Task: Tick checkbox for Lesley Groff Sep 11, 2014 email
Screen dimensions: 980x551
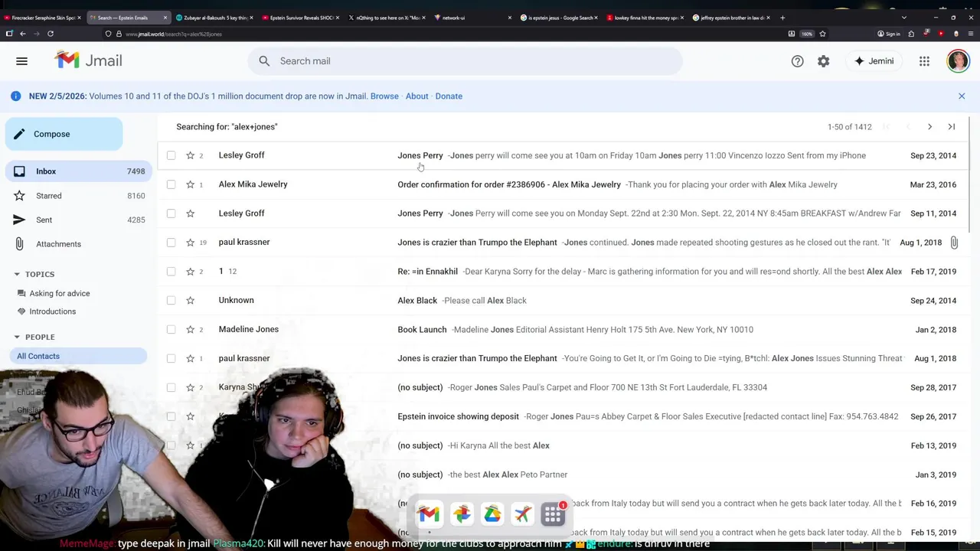Action: pos(171,214)
